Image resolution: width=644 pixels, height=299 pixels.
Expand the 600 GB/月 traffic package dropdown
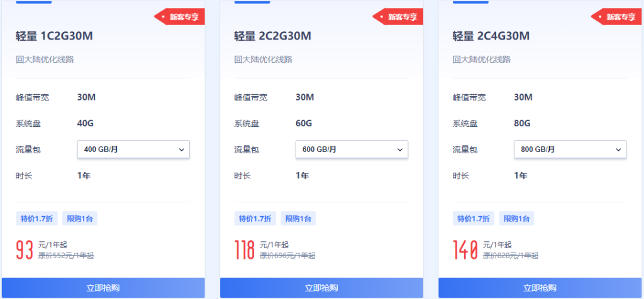click(x=352, y=149)
